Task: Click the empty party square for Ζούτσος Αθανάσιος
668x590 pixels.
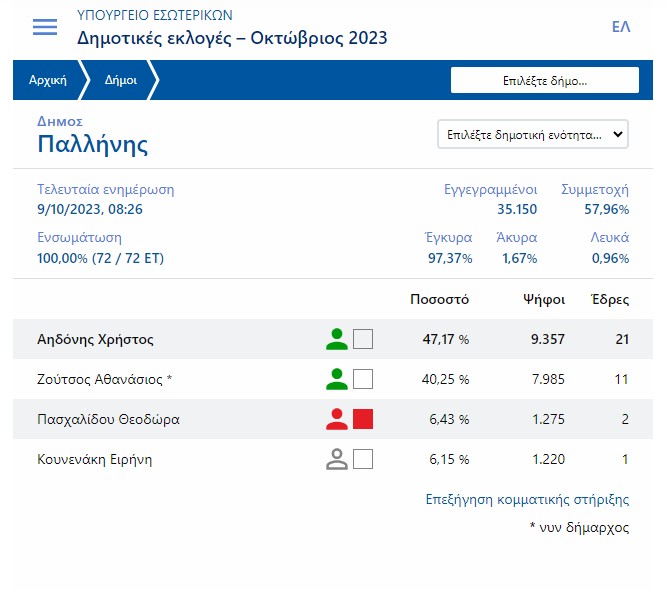Action: (363, 379)
